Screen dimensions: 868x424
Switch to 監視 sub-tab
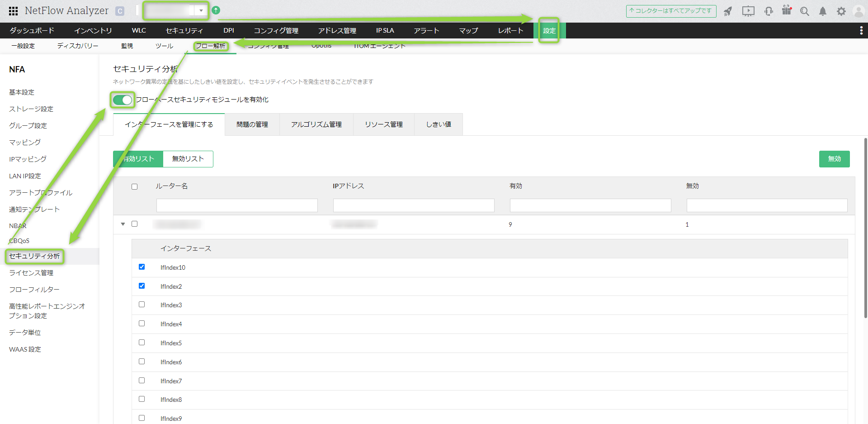(127, 46)
